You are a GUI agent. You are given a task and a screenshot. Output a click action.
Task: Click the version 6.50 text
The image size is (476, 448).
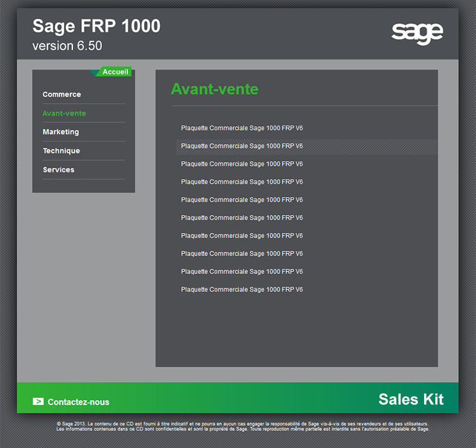tap(67, 46)
